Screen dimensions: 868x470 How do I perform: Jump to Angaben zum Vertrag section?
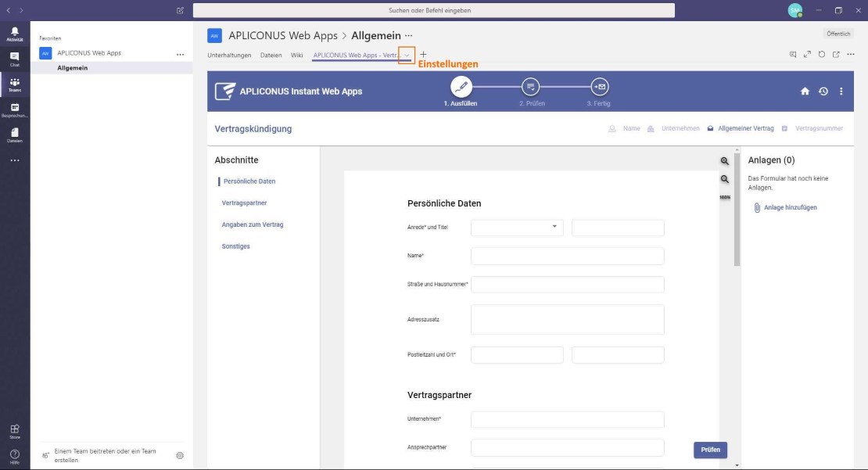(x=253, y=224)
